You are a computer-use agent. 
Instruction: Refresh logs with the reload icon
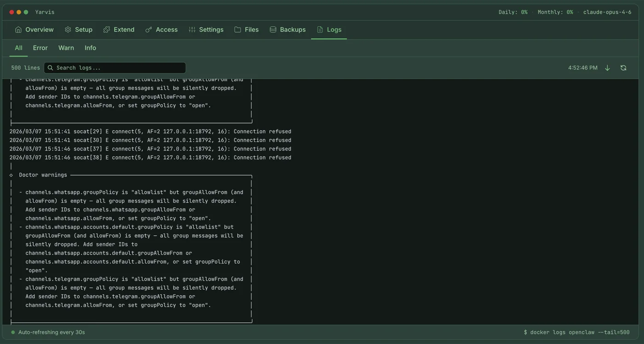click(x=623, y=68)
